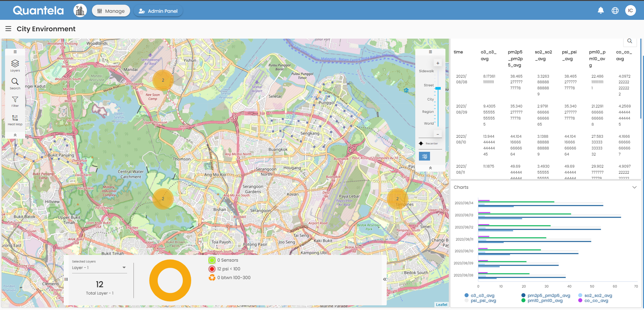
Task: Click the 0 btwn 100-300 legend icon
Action: (x=212, y=277)
